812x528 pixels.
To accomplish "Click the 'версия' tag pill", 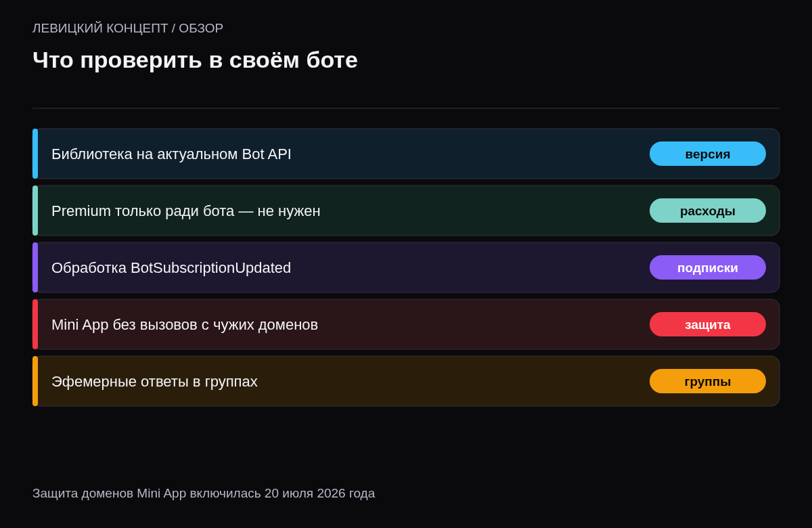I will [708, 154].
